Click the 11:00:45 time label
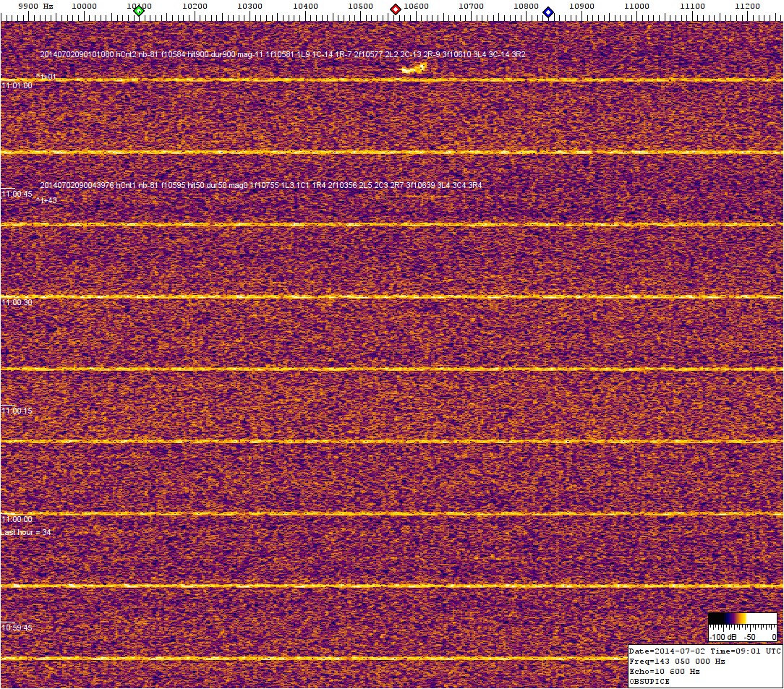This screenshot has height=689, width=784. (17, 194)
